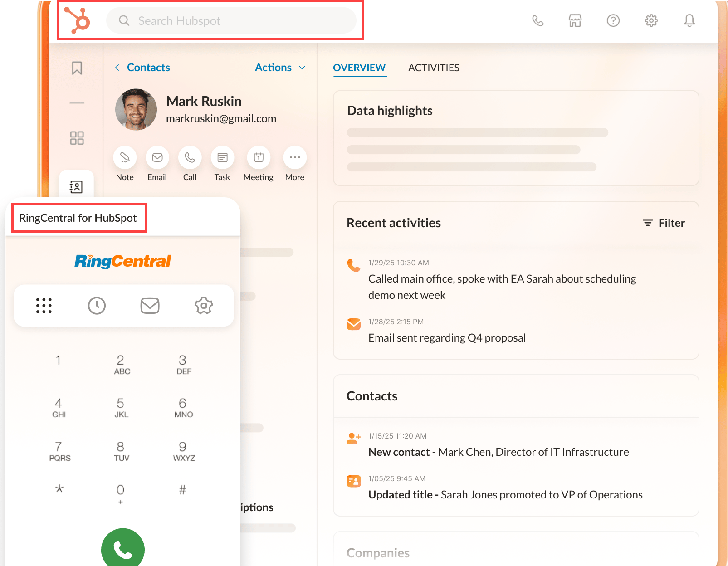Click the HubSpot sprocket logo
The height and width of the screenshot is (566, 728).
(x=77, y=20)
